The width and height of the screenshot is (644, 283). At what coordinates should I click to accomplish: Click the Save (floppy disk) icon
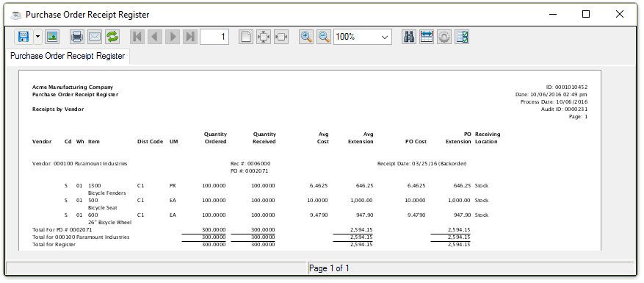coord(23,37)
